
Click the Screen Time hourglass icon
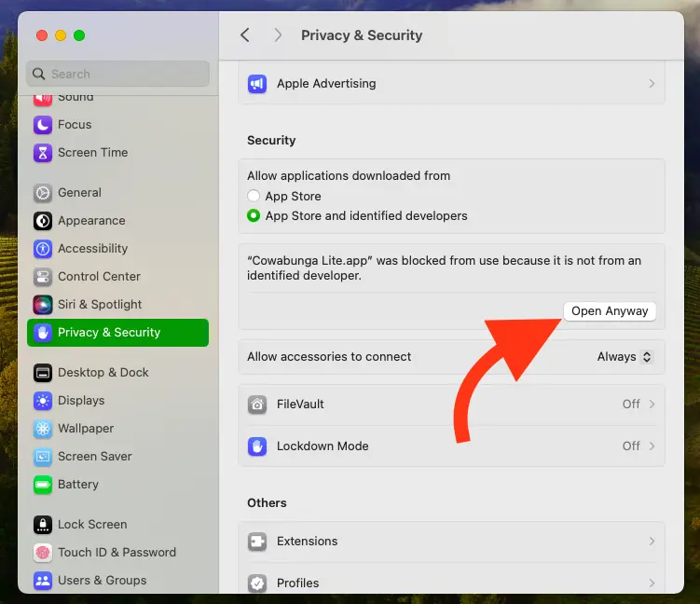(x=43, y=153)
